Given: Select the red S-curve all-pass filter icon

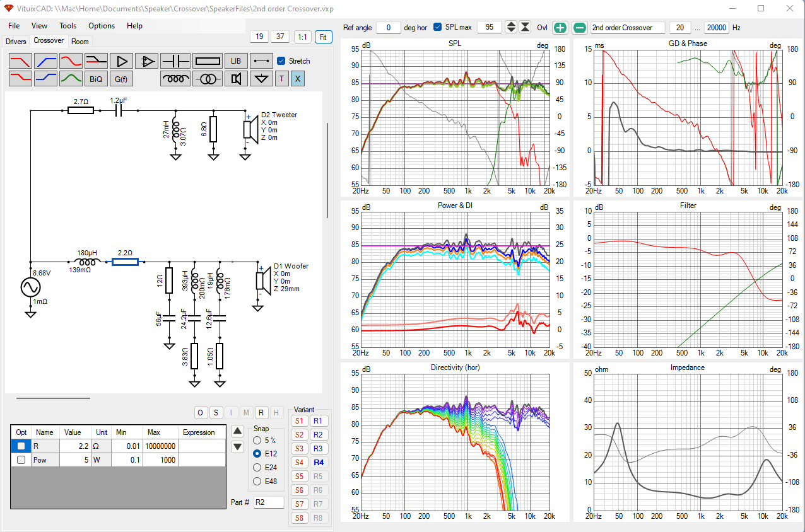Looking at the screenshot, I should 71,61.
